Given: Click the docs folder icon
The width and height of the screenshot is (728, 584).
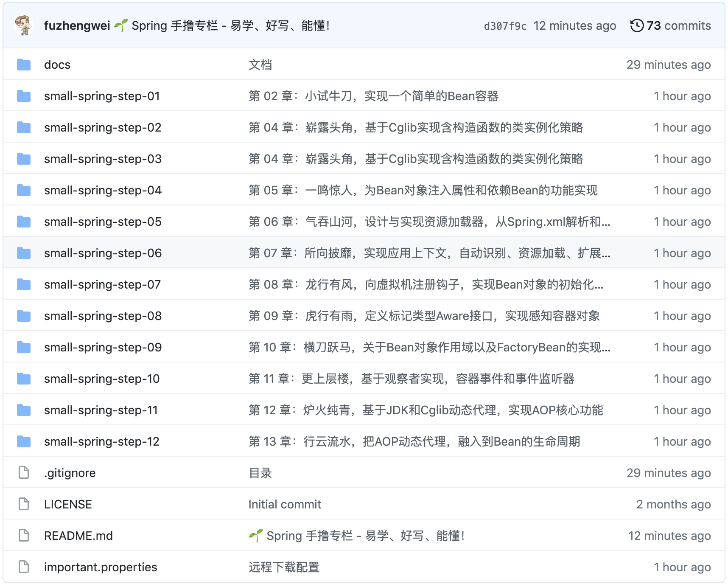Looking at the screenshot, I should tap(24, 65).
